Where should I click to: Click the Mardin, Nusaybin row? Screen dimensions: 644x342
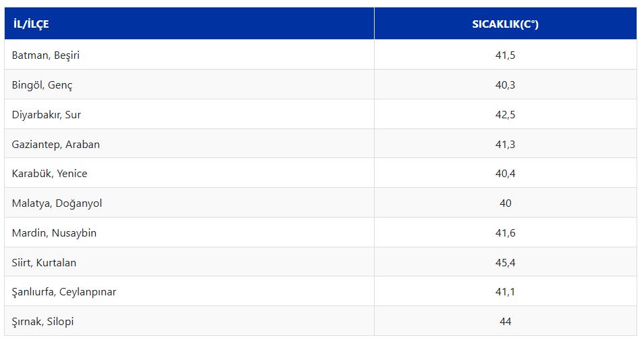click(x=54, y=233)
